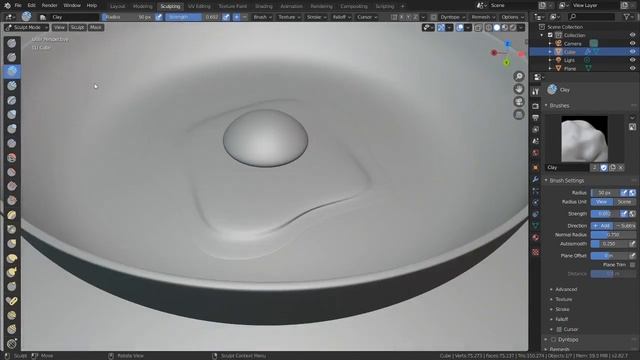
Task: Click the Mask menu button in viewport
Action: click(96, 27)
